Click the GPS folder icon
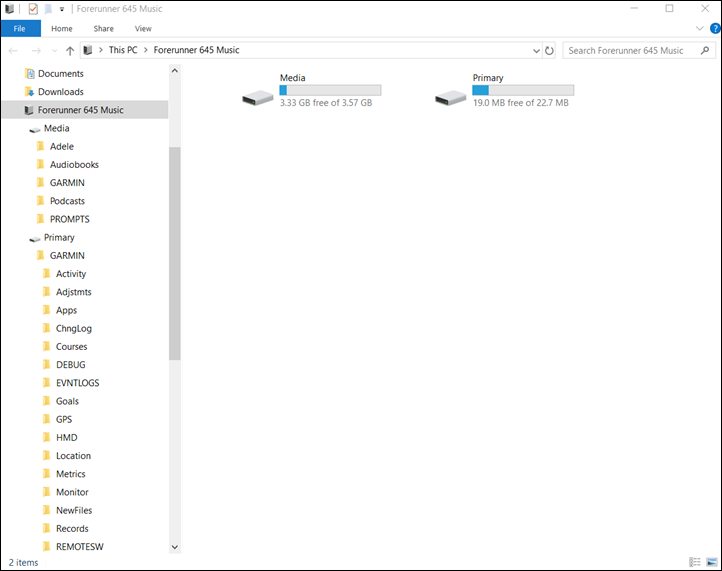This screenshot has height=571, width=722. coord(47,419)
